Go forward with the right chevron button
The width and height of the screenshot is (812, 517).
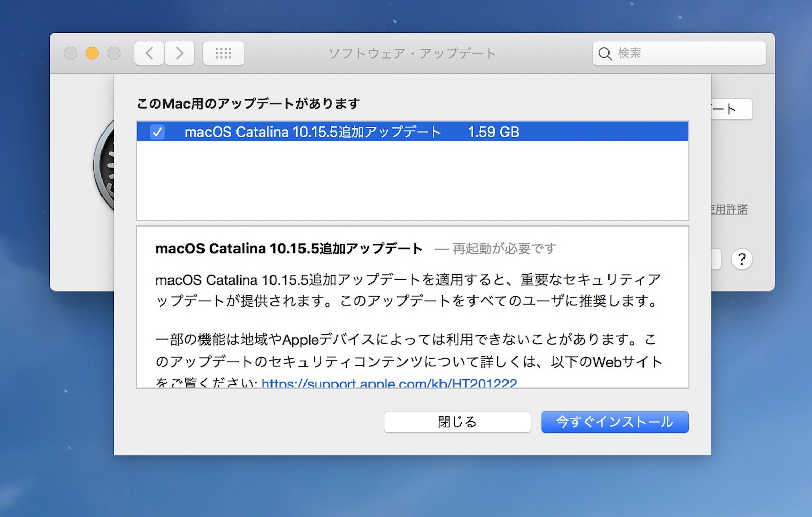pos(180,53)
